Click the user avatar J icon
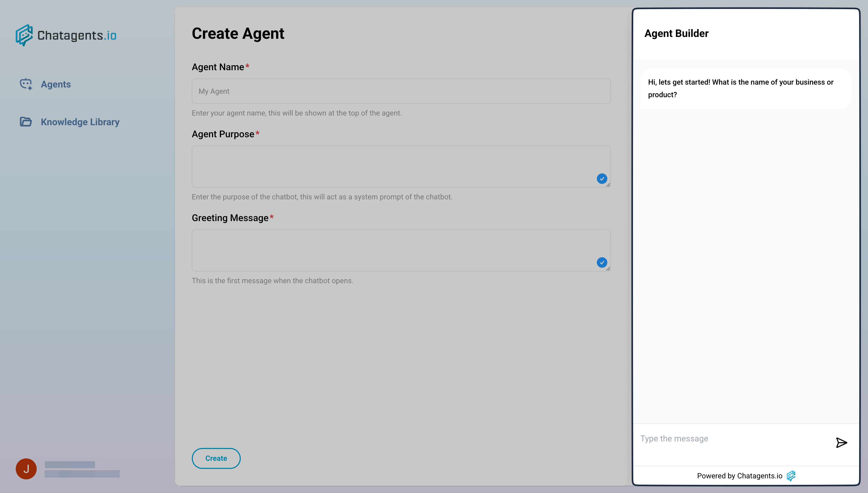Screen dimensions: 868x493 click(26, 469)
